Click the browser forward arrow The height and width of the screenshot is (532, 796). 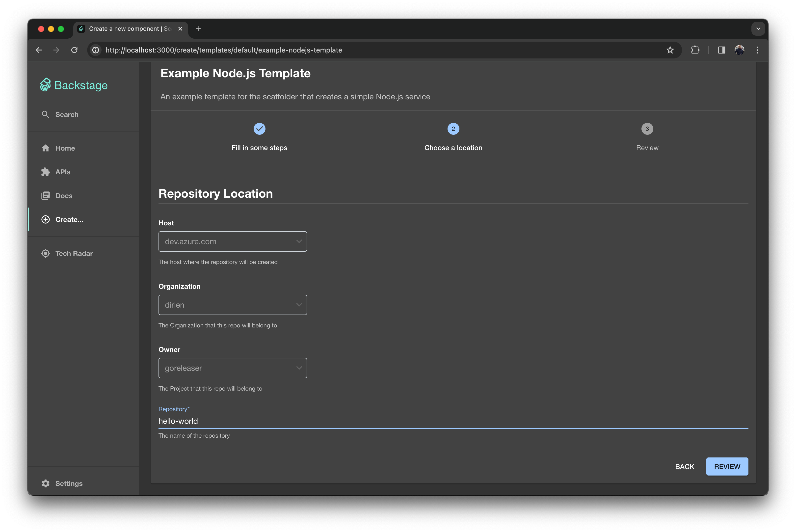[56, 50]
